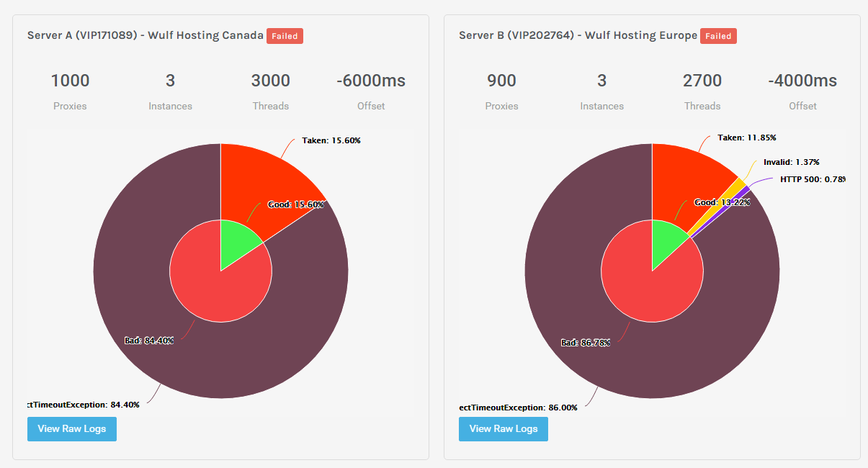Click the red Bad inner slice, Server A
The image size is (868, 468).
209,288
